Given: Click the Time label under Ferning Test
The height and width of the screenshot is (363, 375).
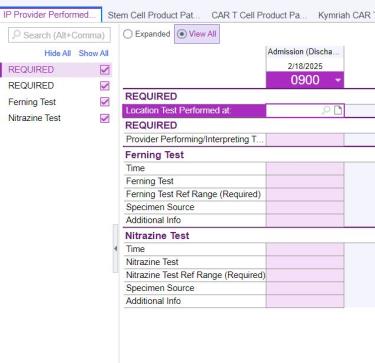Looking at the screenshot, I should click(135, 168).
